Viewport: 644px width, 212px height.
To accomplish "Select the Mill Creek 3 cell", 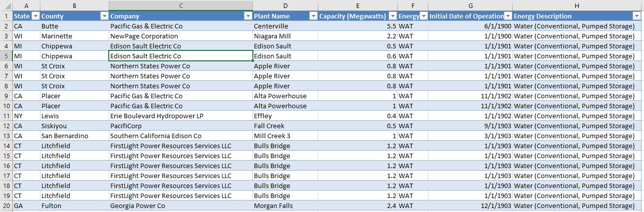I will point(285,136).
